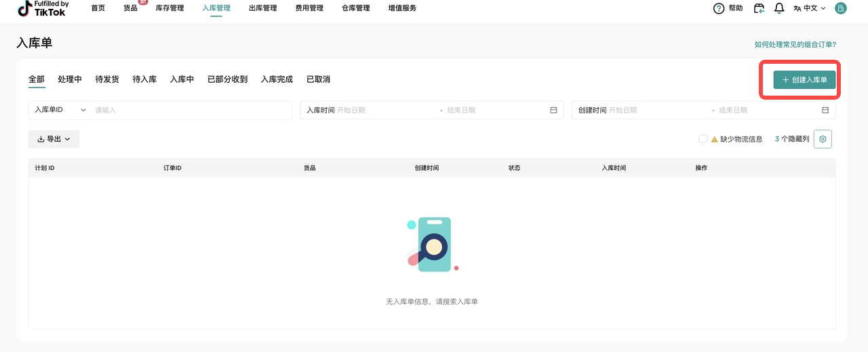Screen dimensions: 868x352
Task: Select the 已部分收到 tab
Action: click(227, 79)
